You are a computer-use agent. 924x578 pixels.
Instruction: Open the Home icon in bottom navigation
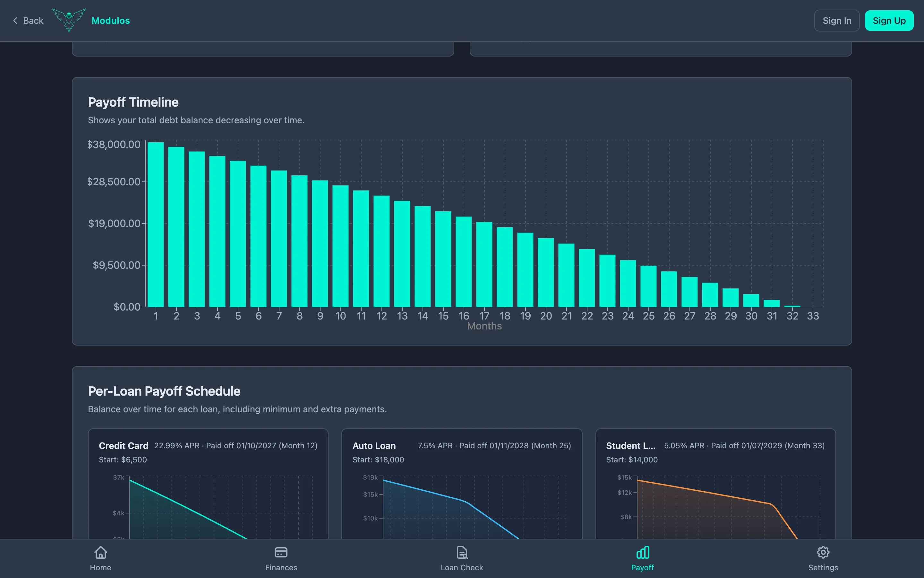pyautogui.click(x=100, y=552)
